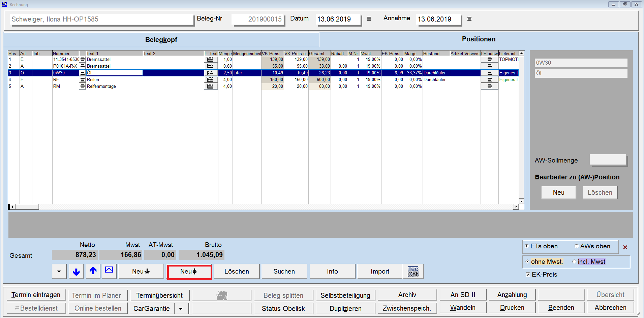This screenshot has height=318, width=644.
Task: Open L.-Text editor for Öl row
Action: [x=211, y=73]
